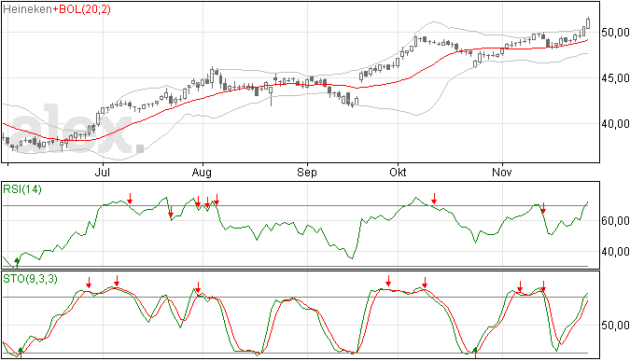Click the 50,00 stochastic axis value

[x=615, y=326]
